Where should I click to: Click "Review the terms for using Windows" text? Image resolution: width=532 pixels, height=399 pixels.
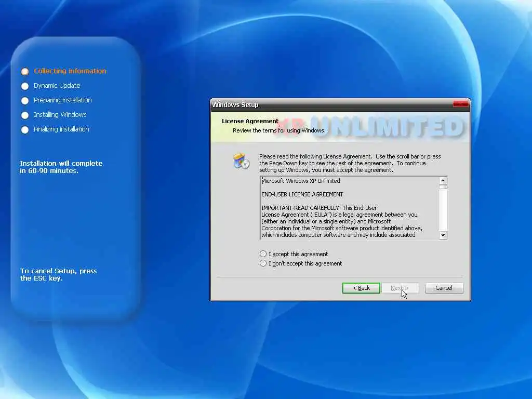point(279,130)
